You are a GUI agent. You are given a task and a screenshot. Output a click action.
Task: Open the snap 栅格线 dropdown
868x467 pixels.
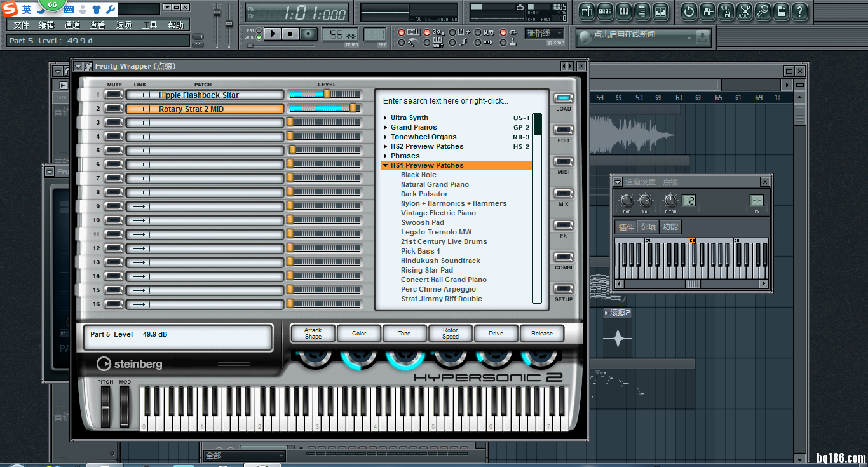click(545, 34)
